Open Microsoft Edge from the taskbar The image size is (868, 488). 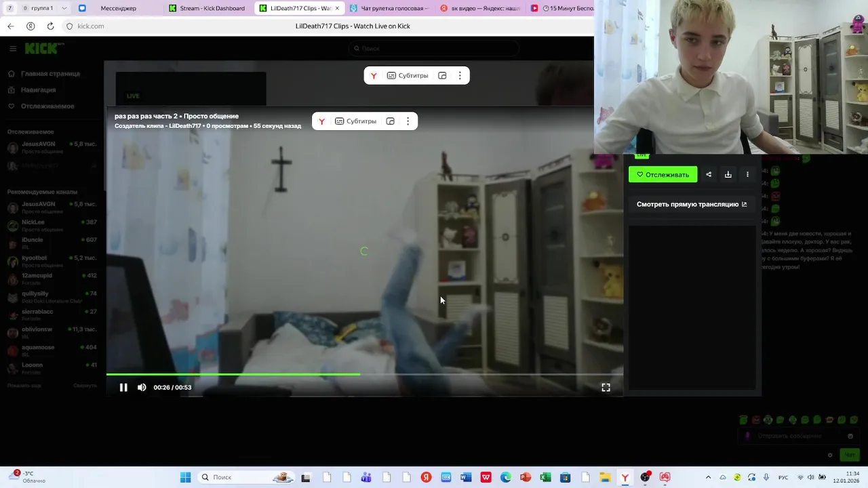pos(506,477)
